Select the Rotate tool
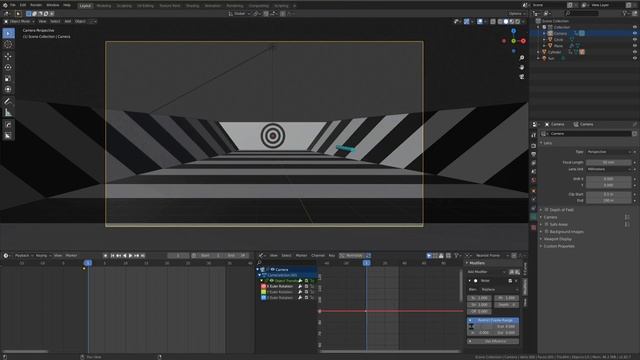This screenshot has width=640, height=360. point(8,67)
